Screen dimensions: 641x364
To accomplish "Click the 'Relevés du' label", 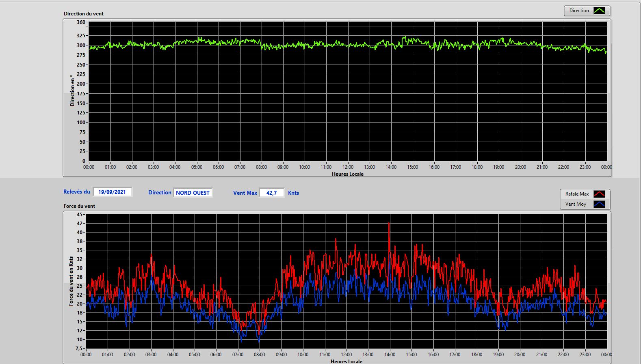I will 77,192.
